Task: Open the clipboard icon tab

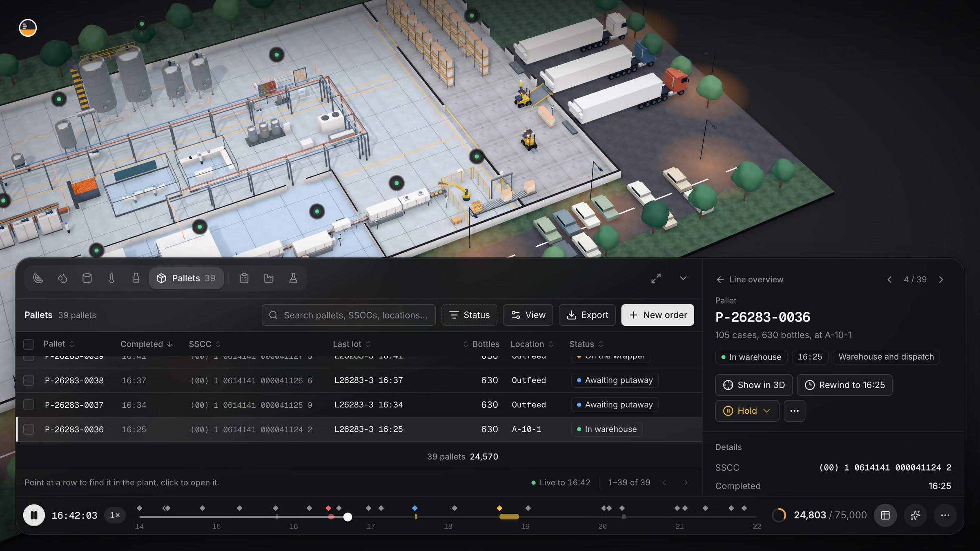Action: [244, 278]
